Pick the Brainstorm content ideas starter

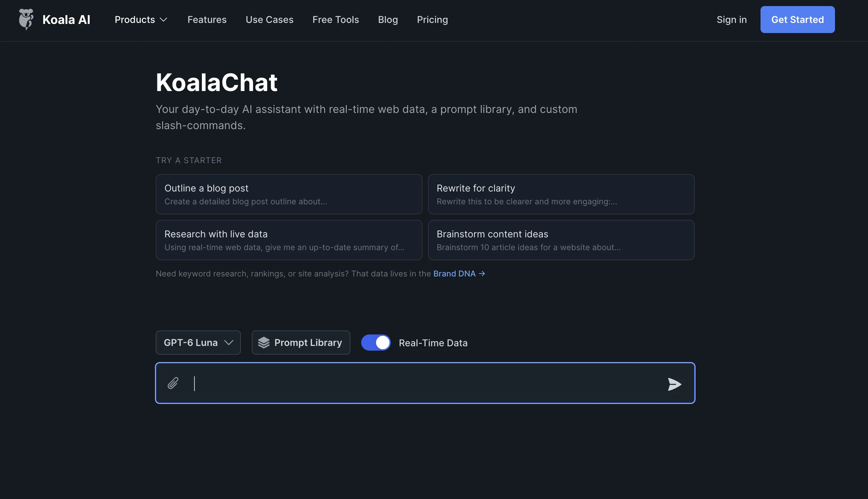pos(561,240)
